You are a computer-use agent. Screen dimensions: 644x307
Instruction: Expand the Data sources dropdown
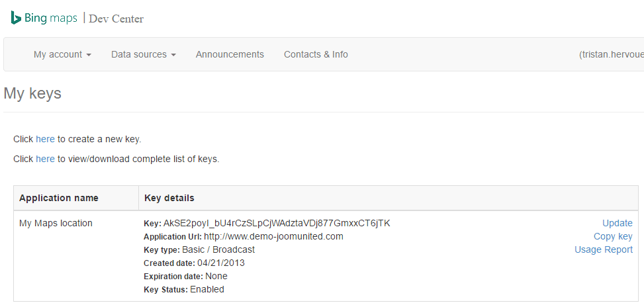(143, 54)
